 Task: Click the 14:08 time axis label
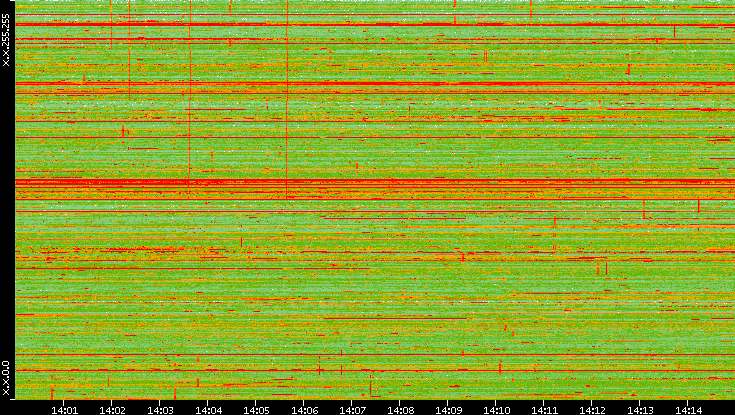point(400,410)
